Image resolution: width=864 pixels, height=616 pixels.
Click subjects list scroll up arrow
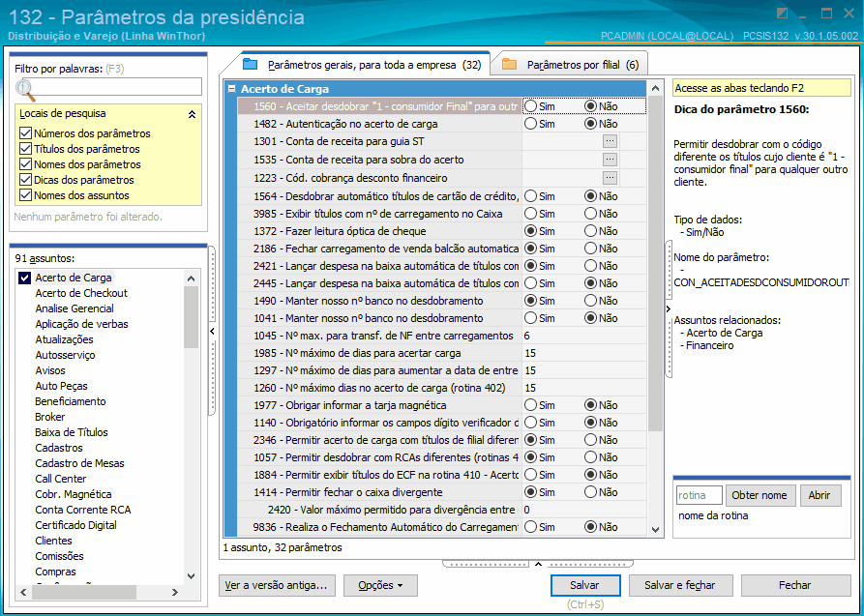[192, 279]
